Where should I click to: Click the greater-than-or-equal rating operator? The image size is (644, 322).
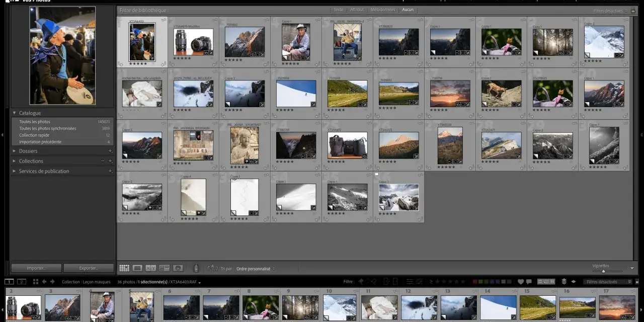(x=431, y=282)
